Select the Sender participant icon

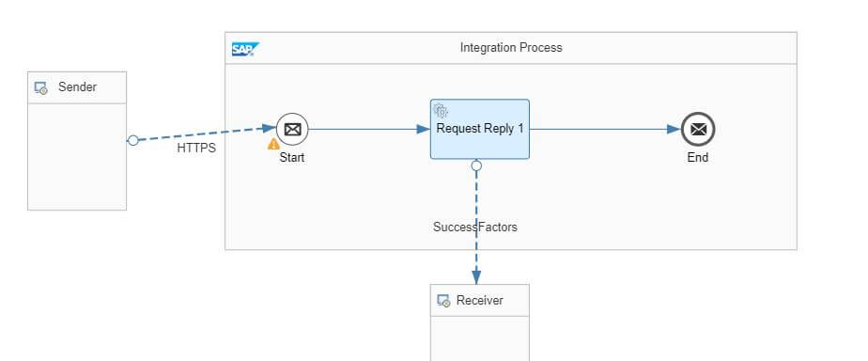click(41, 88)
